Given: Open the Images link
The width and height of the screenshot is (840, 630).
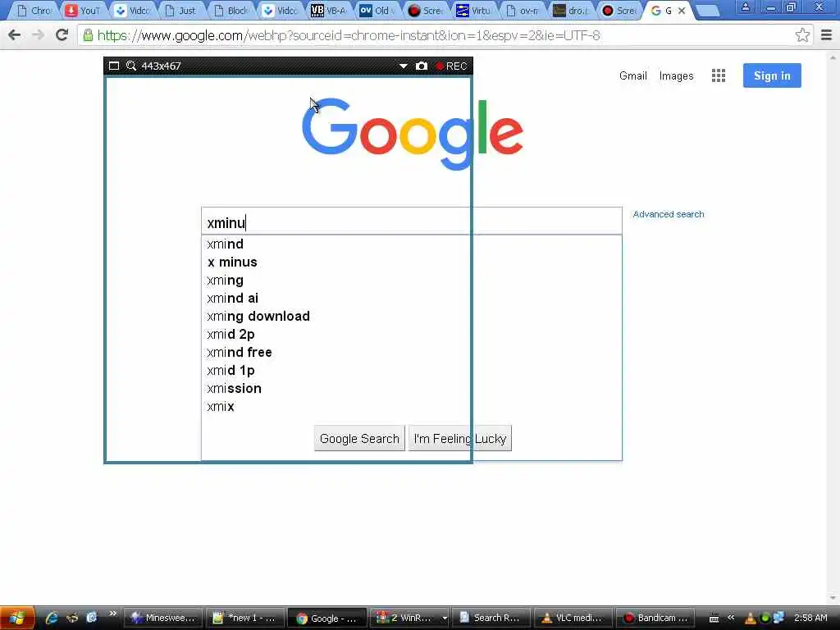Looking at the screenshot, I should (676, 76).
